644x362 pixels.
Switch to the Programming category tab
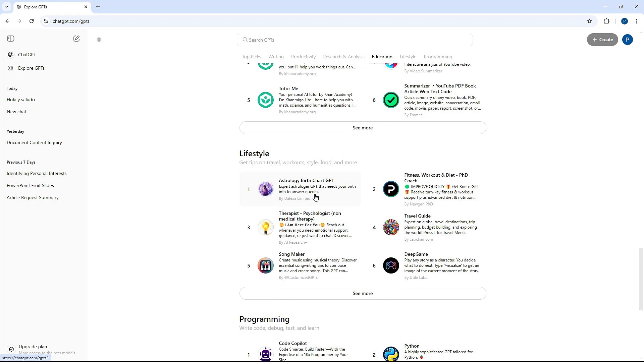click(438, 57)
